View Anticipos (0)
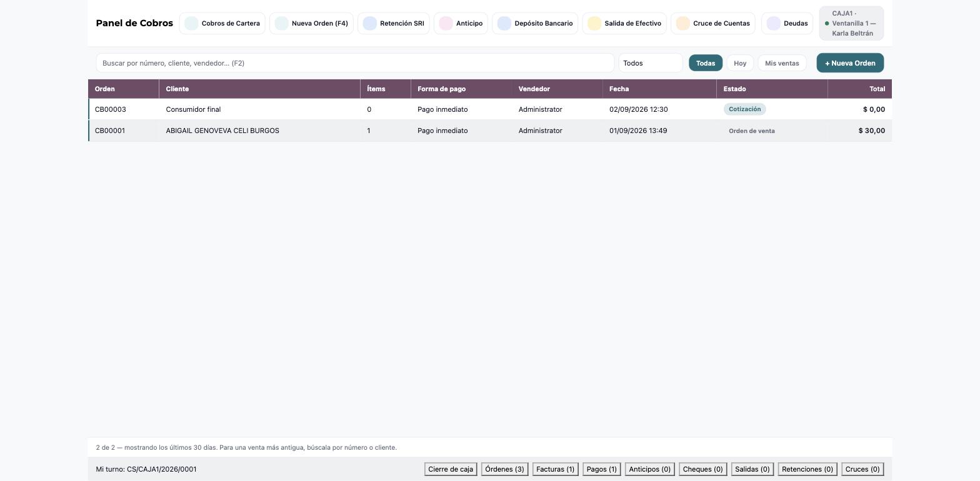Screen dimensions: 980x481 (x=650, y=469)
